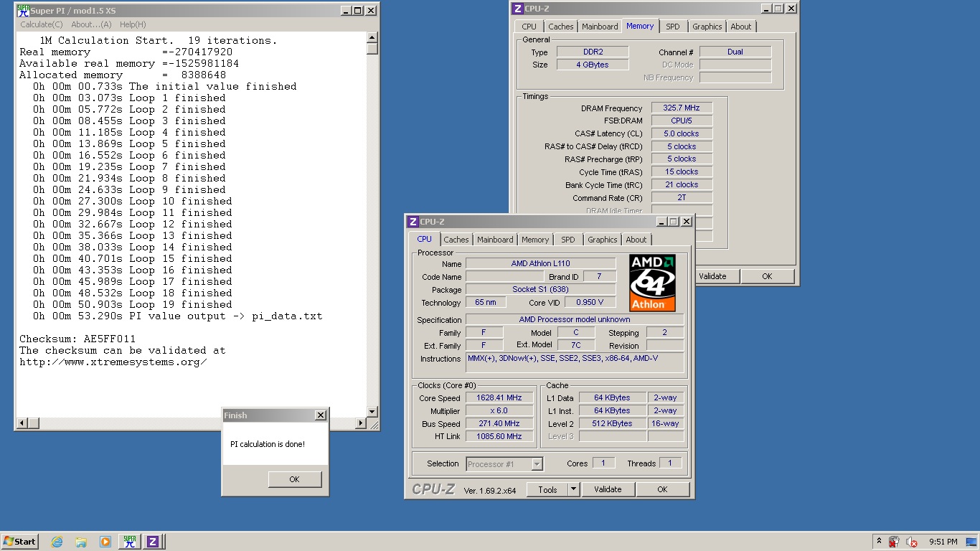Launch the media player taskbar icon

click(105, 542)
